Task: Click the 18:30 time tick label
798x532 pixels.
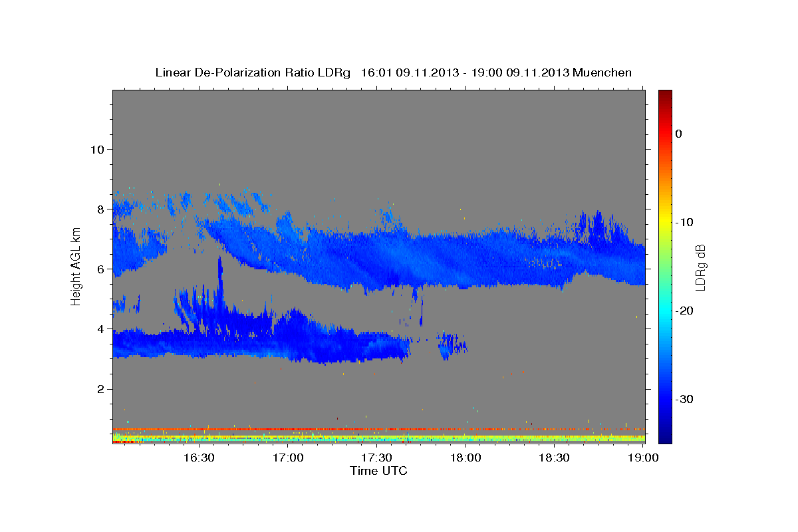Action: [554, 458]
